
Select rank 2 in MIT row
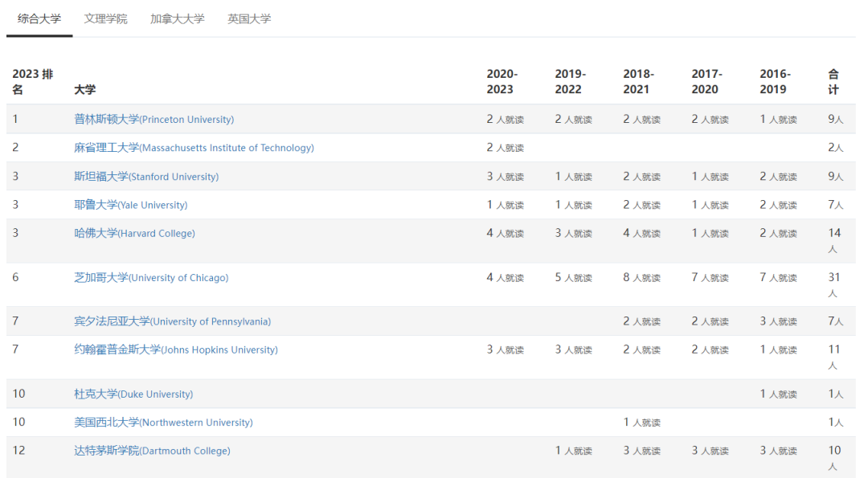15,148
